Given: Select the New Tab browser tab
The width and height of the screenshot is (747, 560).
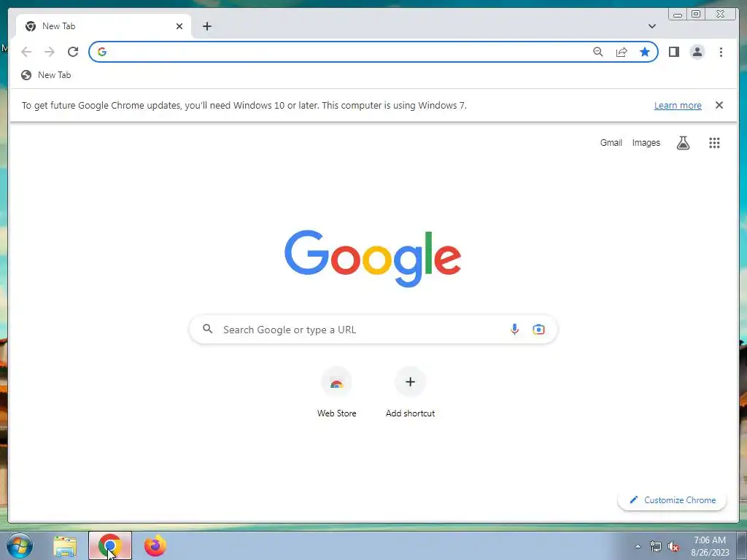Looking at the screenshot, I should [x=104, y=26].
